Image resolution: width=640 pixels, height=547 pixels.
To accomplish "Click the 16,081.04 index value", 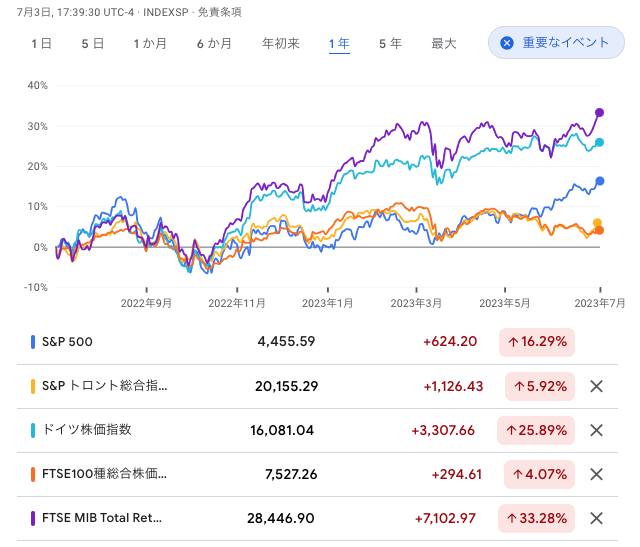I will [x=282, y=430].
